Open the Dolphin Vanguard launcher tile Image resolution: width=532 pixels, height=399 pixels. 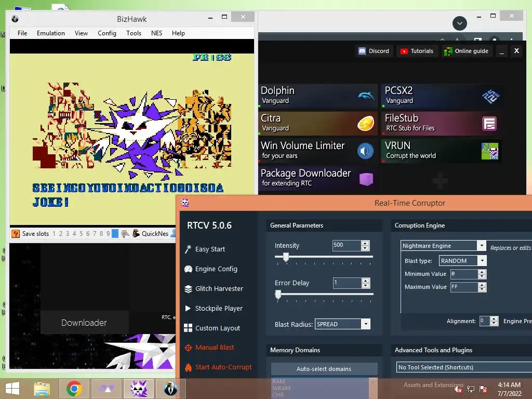point(318,96)
